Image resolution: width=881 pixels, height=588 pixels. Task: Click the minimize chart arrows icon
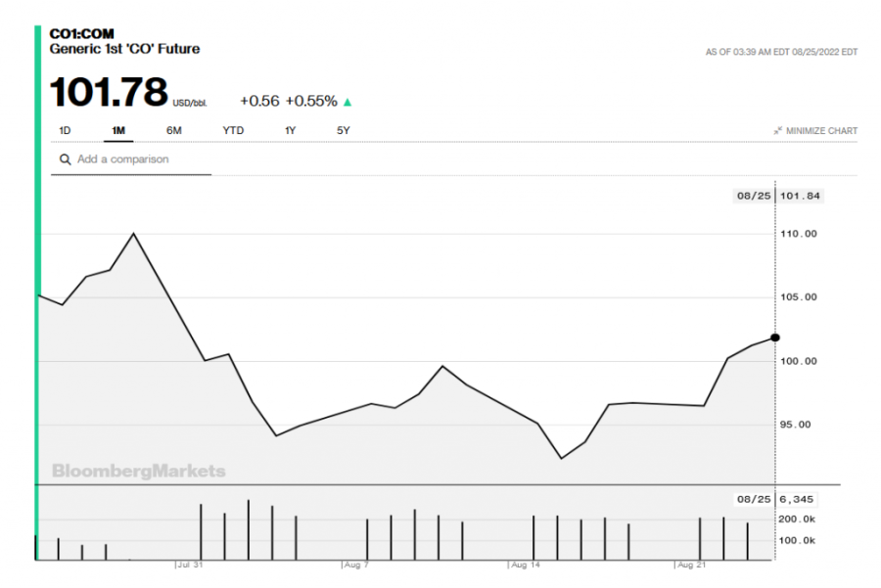coord(777,131)
